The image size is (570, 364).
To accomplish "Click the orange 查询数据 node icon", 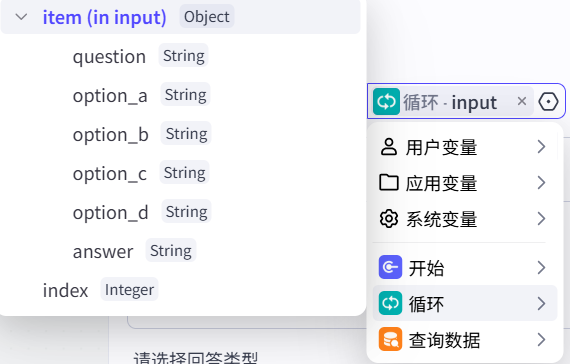I will click(390, 339).
